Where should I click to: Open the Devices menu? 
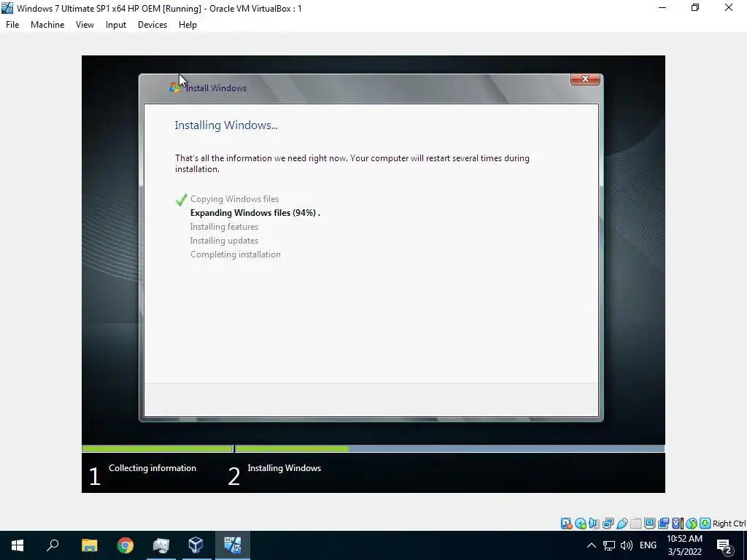coord(152,25)
